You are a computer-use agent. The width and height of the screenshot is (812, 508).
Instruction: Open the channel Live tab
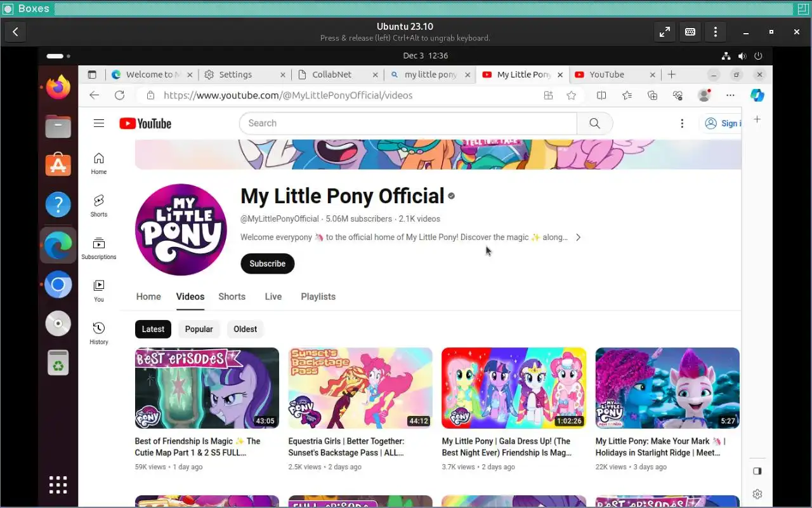click(273, 297)
